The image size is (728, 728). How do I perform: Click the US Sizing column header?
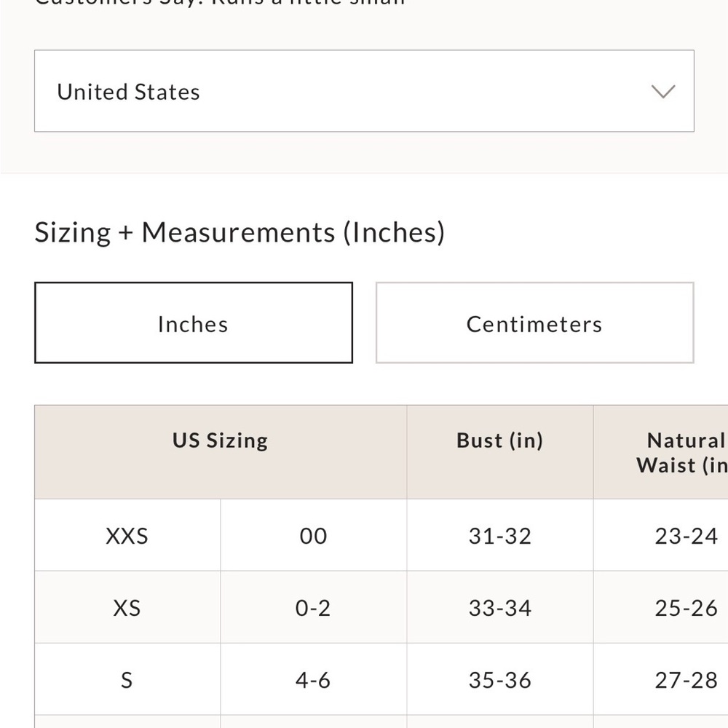(x=221, y=452)
